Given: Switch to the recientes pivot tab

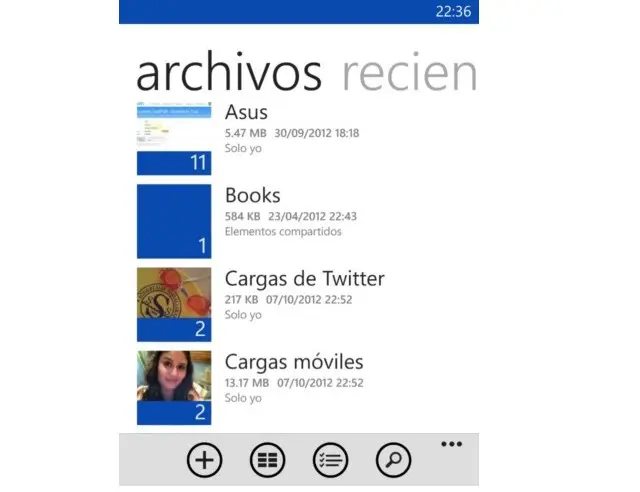Looking at the screenshot, I should coord(408,75).
